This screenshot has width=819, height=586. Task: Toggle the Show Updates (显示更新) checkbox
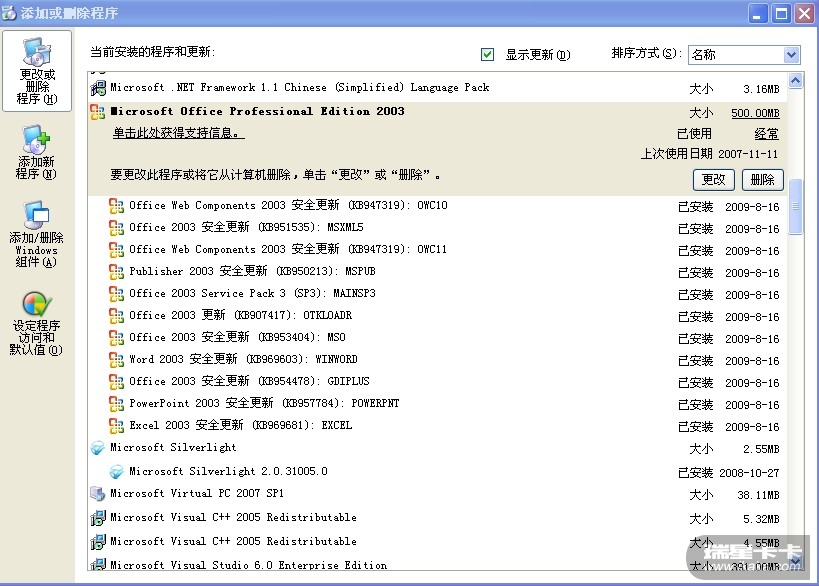point(487,54)
